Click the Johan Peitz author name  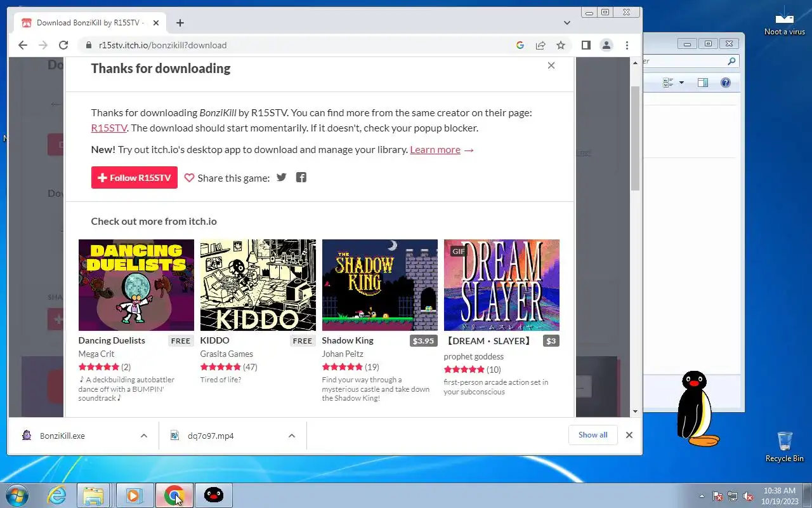click(342, 354)
